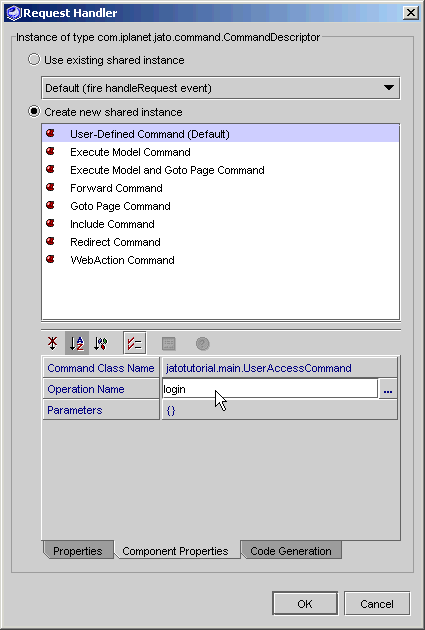Click the grayed customizer grid icon

(169, 344)
